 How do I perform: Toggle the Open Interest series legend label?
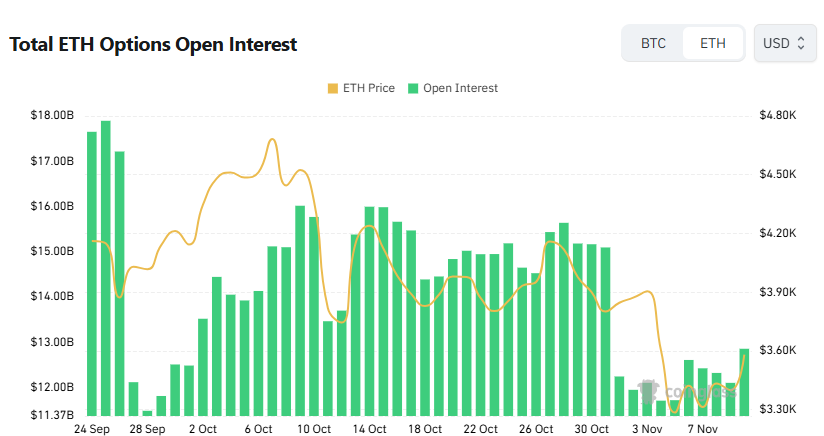[460, 88]
